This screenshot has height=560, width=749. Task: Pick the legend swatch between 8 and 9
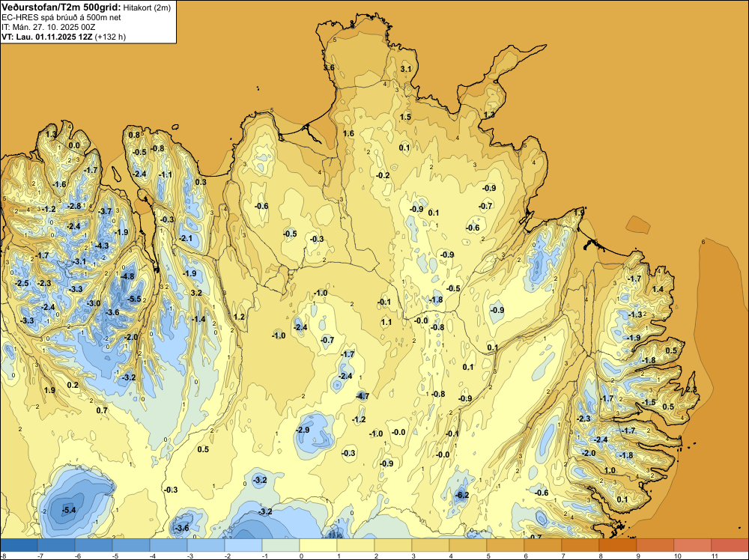click(x=618, y=545)
